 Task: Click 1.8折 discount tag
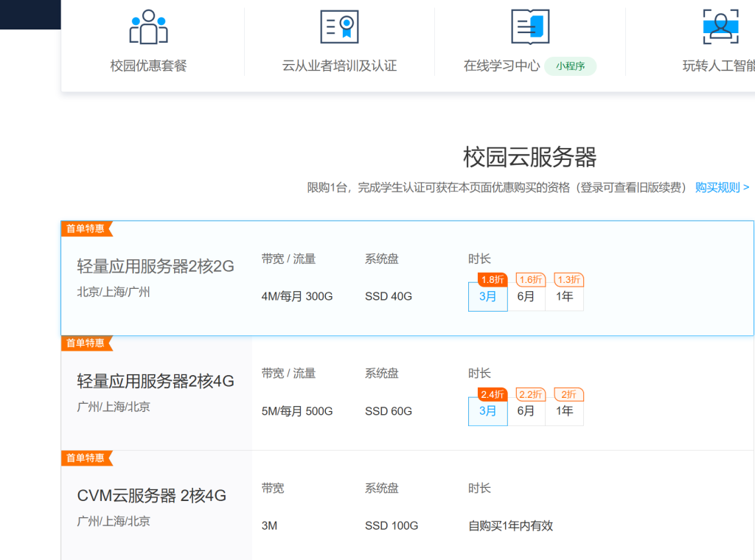492,279
